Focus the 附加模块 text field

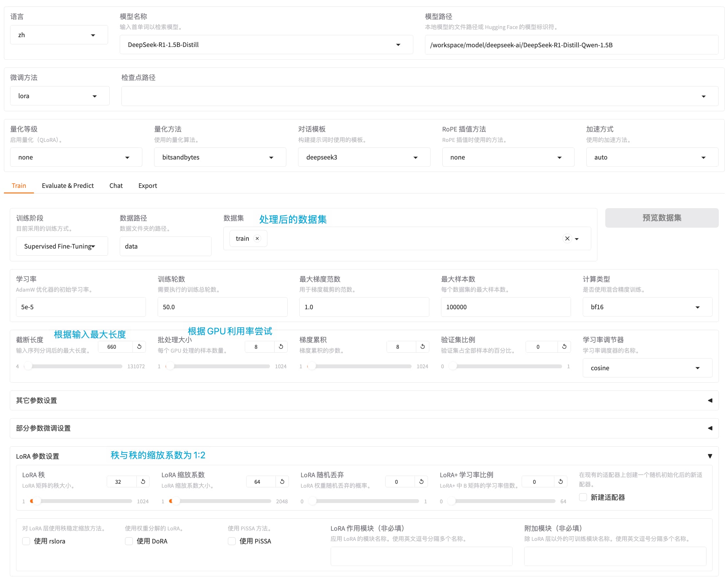[615, 557]
